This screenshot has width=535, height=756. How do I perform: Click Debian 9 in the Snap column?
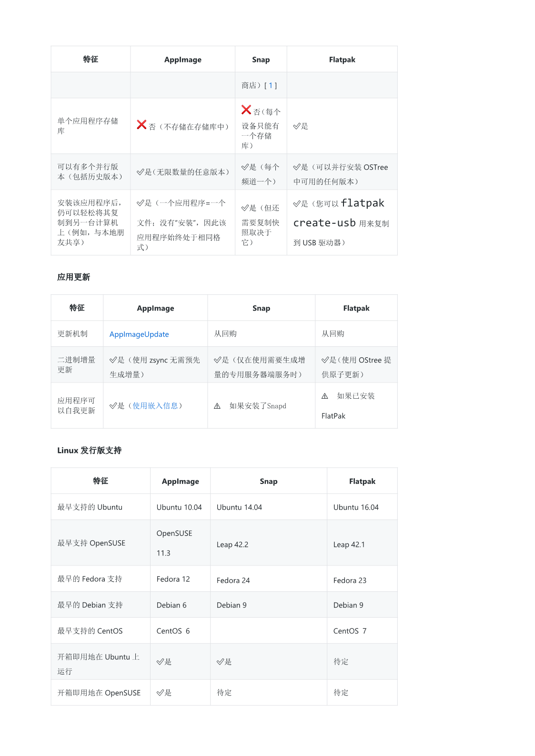coord(232,605)
